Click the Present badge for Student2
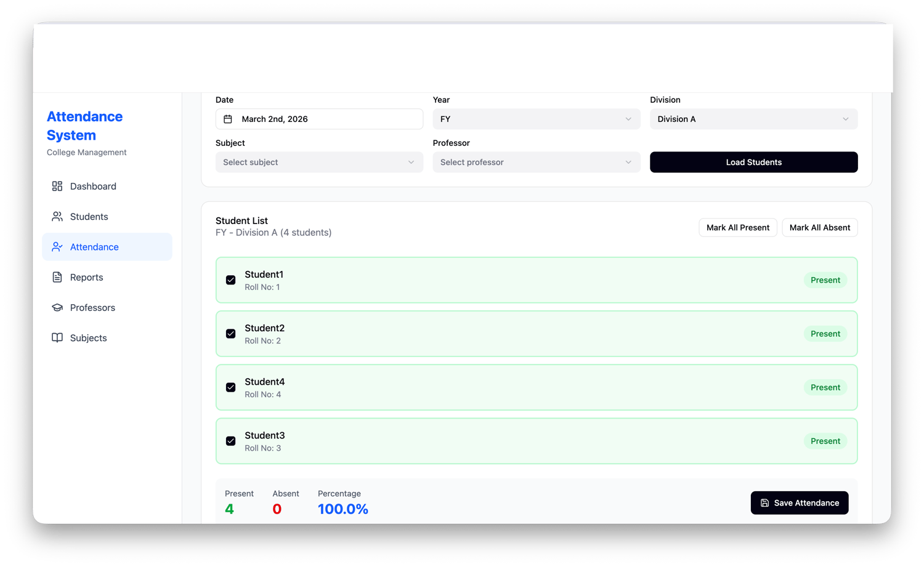 (825, 334)
